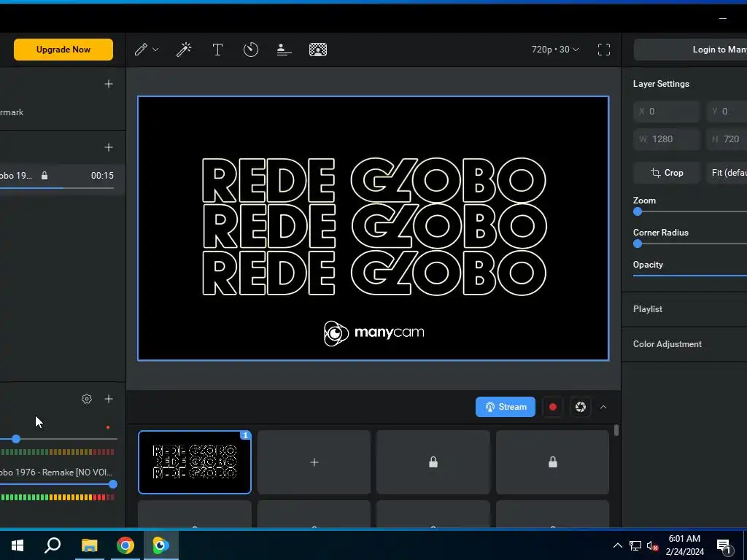This screenshot has height=560, width=747.
Task: Click the first locked preset slot
Action: tap(433, 462)
